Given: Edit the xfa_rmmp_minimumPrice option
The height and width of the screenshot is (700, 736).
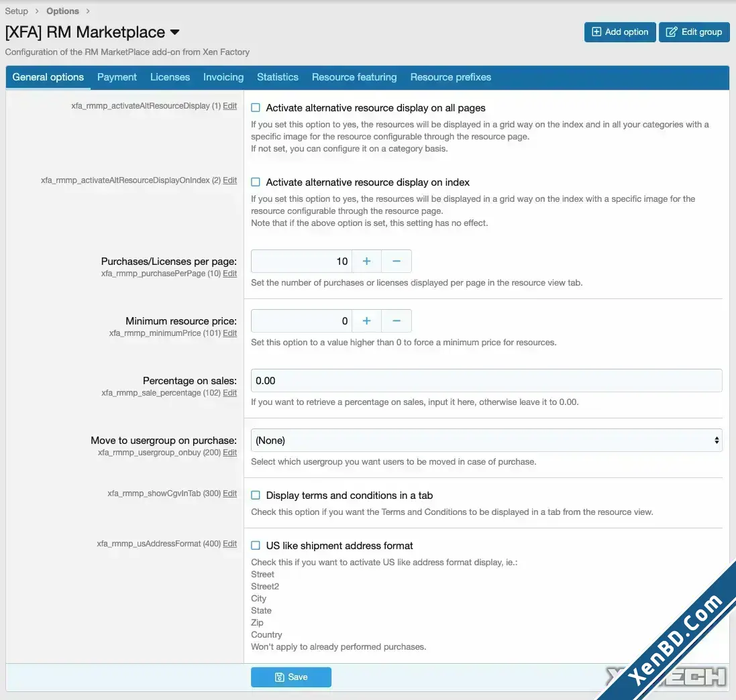Looking at the screenshot, I should [x=230, y=333].
